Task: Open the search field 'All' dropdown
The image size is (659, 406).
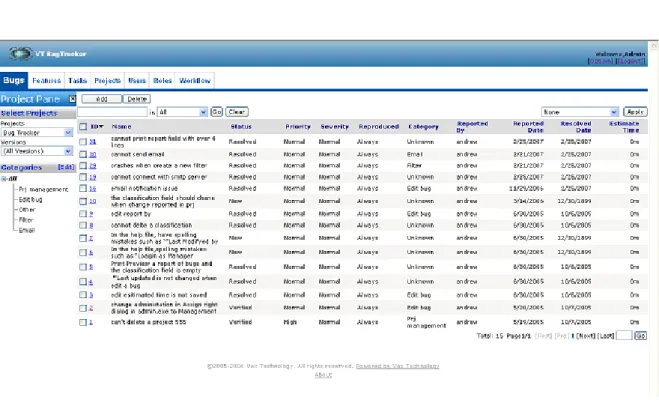Action: click(182, 112)
